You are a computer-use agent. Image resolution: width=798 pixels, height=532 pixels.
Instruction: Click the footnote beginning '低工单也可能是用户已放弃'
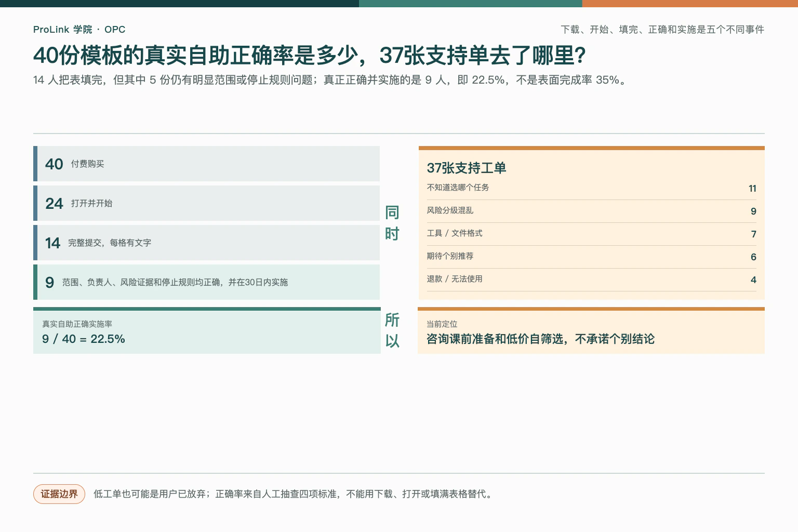click(293, 494)
